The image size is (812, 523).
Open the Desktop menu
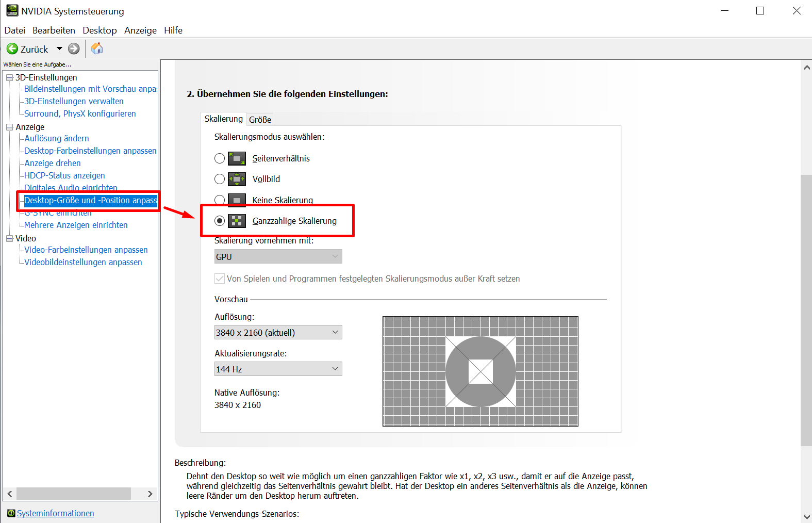click(x=100, y=30)
